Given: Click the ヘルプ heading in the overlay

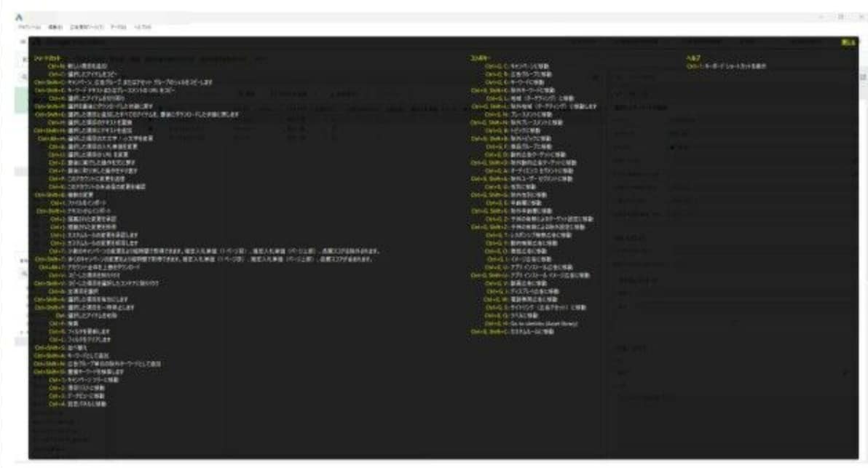Looking at the screenshot, I should click(x=693, y=57).
